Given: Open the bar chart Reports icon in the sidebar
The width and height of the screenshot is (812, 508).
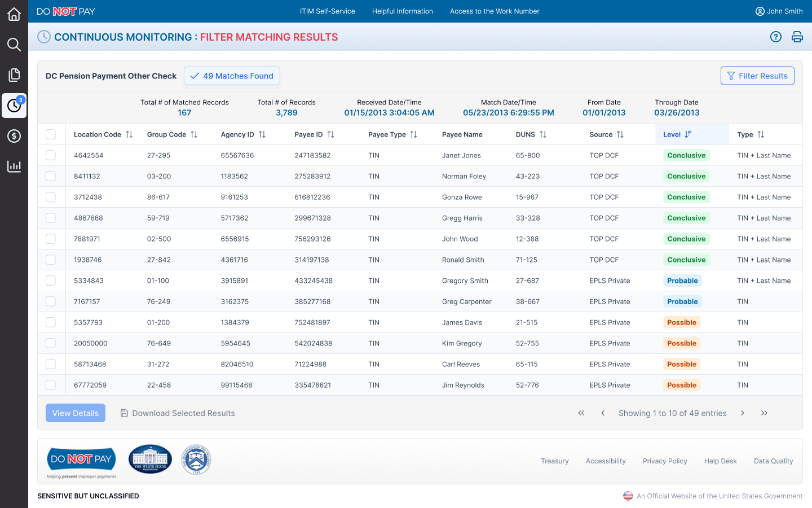Looking at the screenshot, I should coord(14,167).
